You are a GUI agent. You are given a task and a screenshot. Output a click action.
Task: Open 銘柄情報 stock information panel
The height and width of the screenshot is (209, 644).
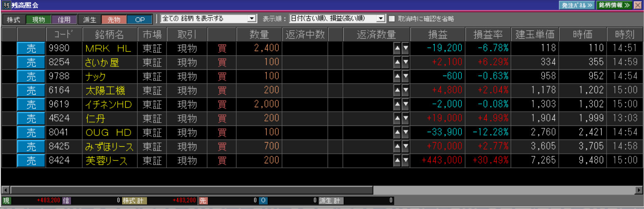614,5
